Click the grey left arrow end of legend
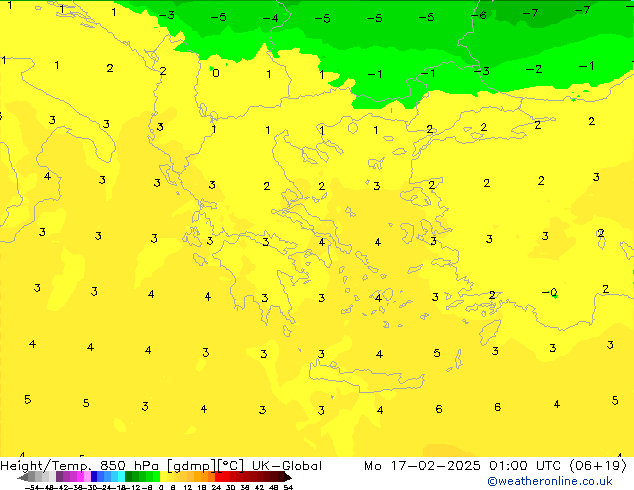This screenshot has height=490, width=634. tap(23, 477)
